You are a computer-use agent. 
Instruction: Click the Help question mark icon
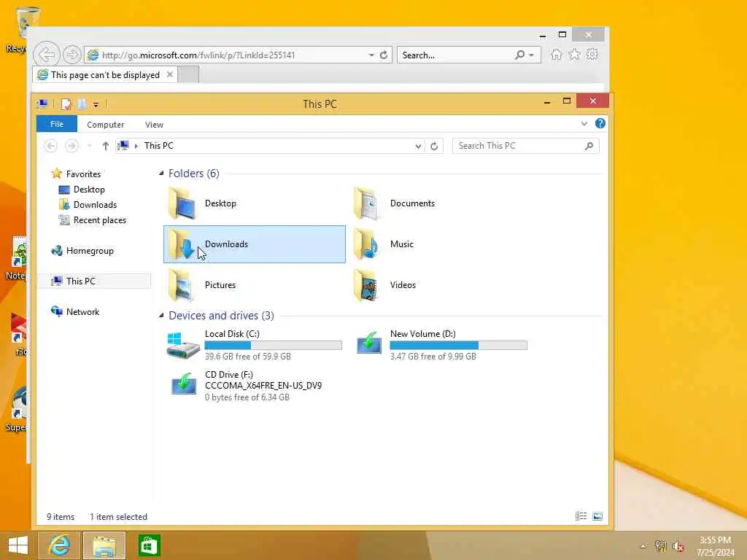coord(600,124)
